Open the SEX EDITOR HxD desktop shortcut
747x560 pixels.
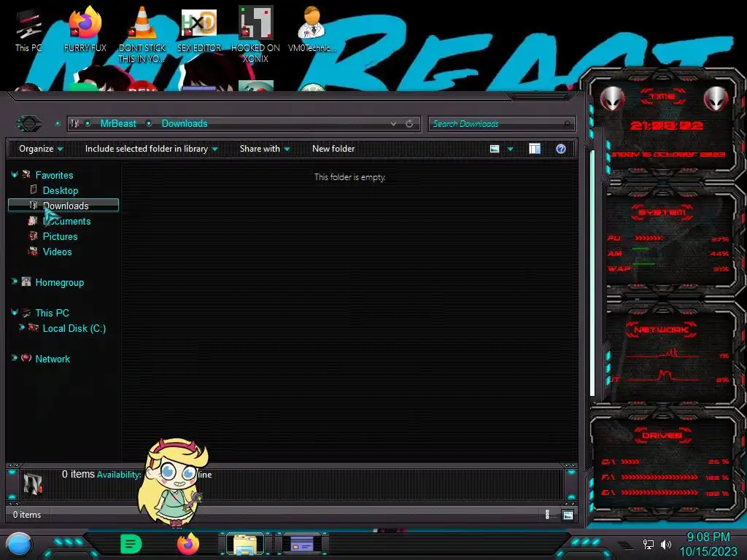199,29
